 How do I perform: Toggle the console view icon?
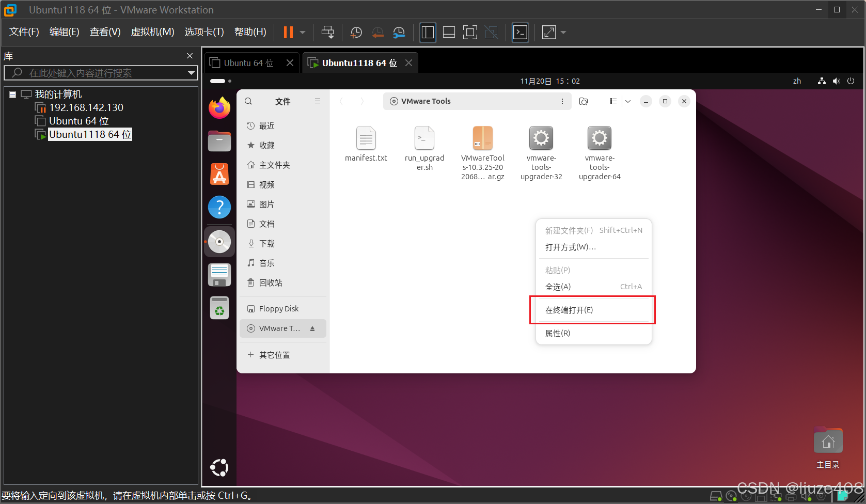point(520,32)
